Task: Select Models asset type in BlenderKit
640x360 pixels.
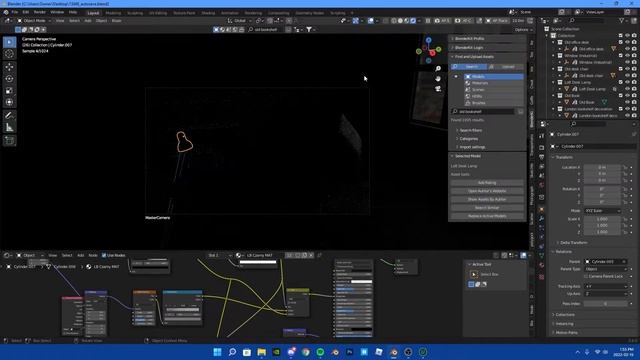Action: pyautogui.click(x=493, y=76)
